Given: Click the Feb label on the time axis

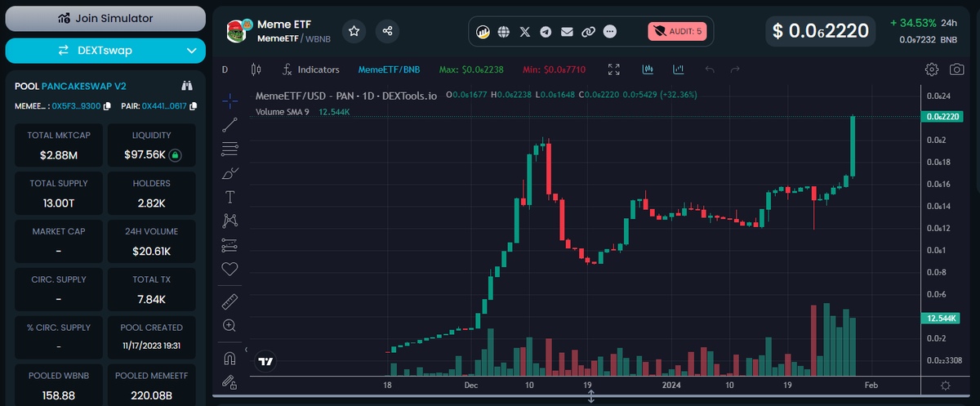Looking at the screenshot, I should (871, 385).
